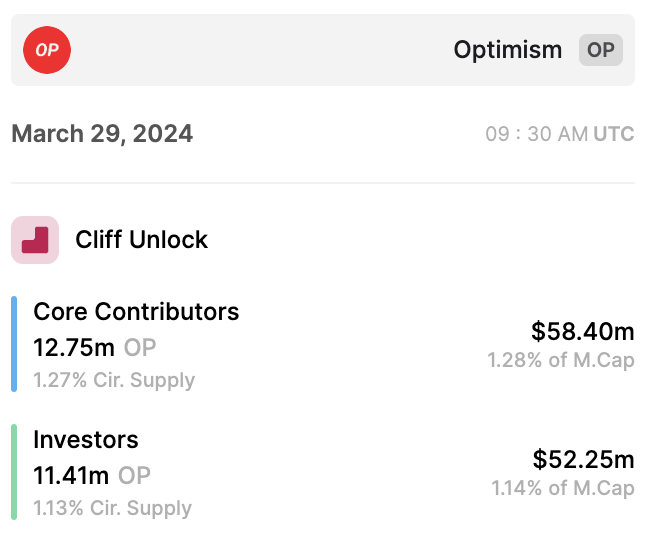
Task: Click the March 29, 2024 date
Action: pos(102,134)
